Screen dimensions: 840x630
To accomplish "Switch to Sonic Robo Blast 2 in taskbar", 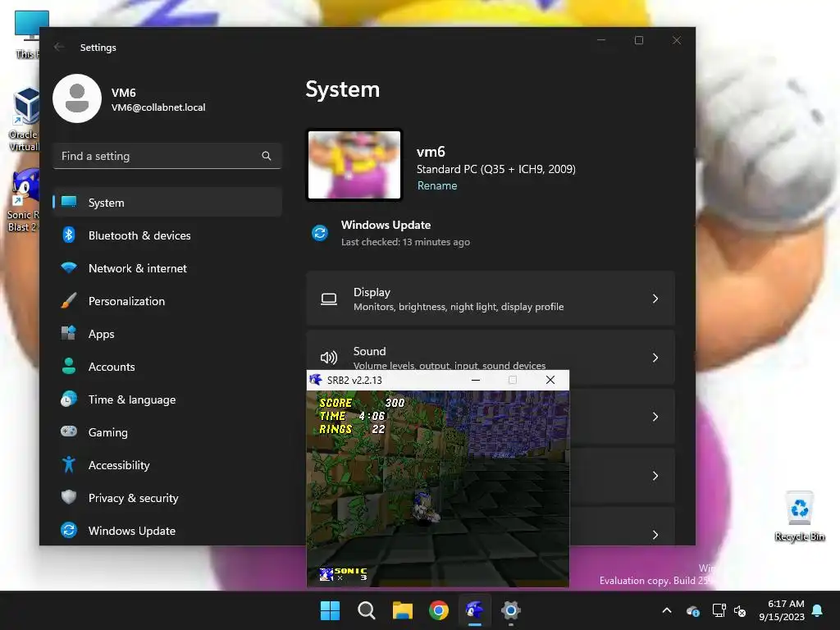I will tap(475, 610).
